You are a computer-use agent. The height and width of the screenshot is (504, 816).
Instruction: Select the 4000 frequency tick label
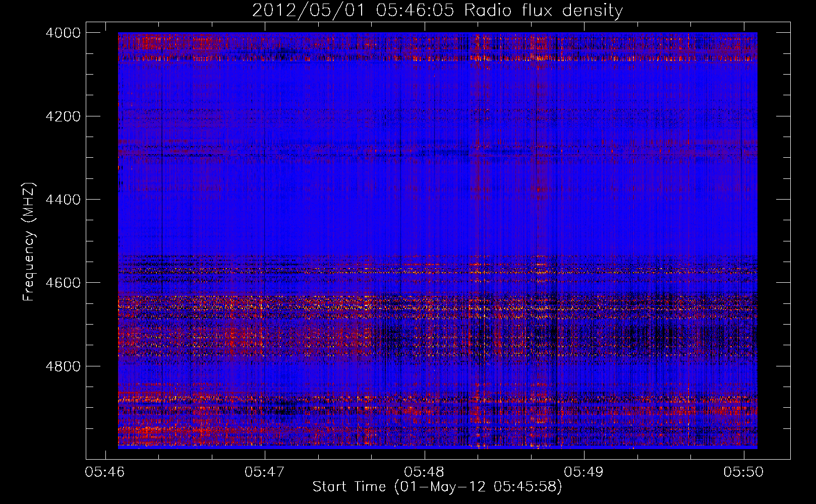63,33
